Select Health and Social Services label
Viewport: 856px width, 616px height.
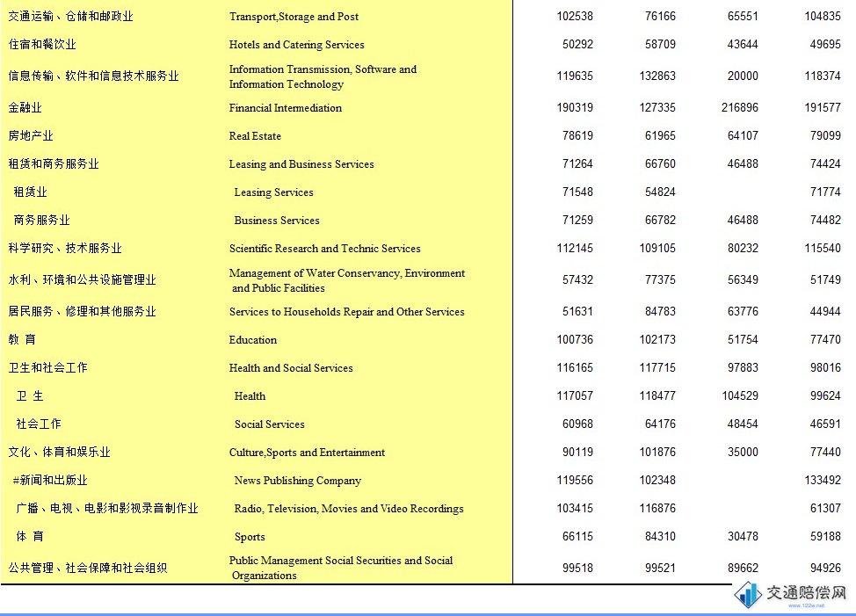tap(291, 367)
